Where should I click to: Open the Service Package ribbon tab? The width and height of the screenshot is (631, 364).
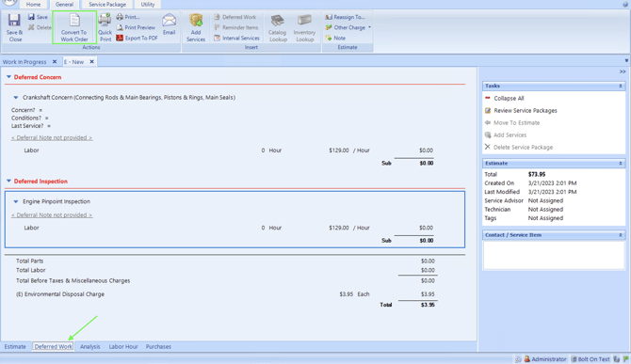pyautogui.click(x=107, y=5)
